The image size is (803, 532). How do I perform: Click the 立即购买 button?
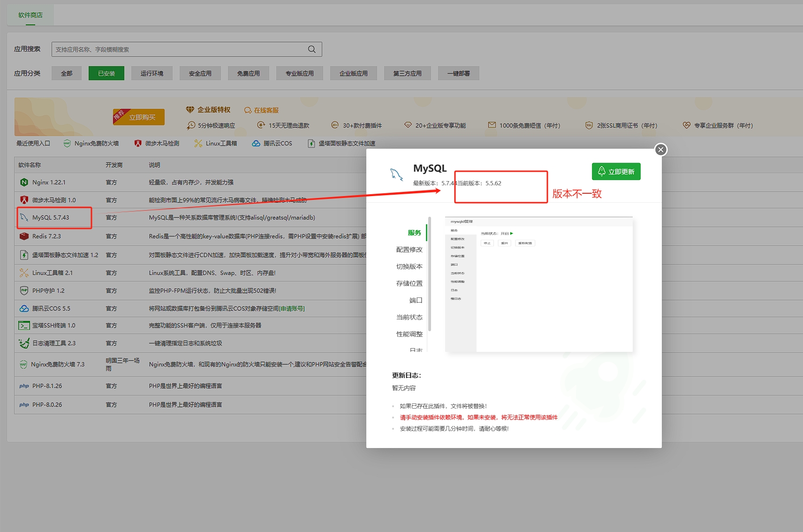[142, 117]
